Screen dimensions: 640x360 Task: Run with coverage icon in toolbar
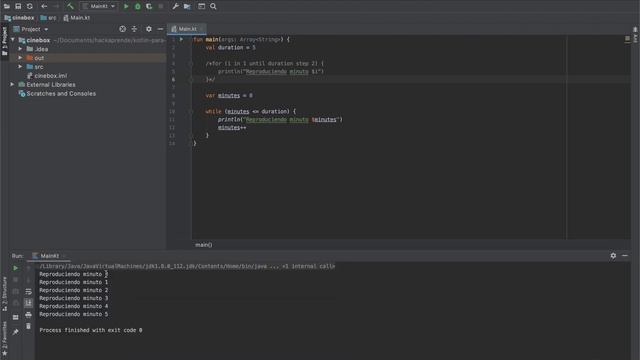point(149,6)
